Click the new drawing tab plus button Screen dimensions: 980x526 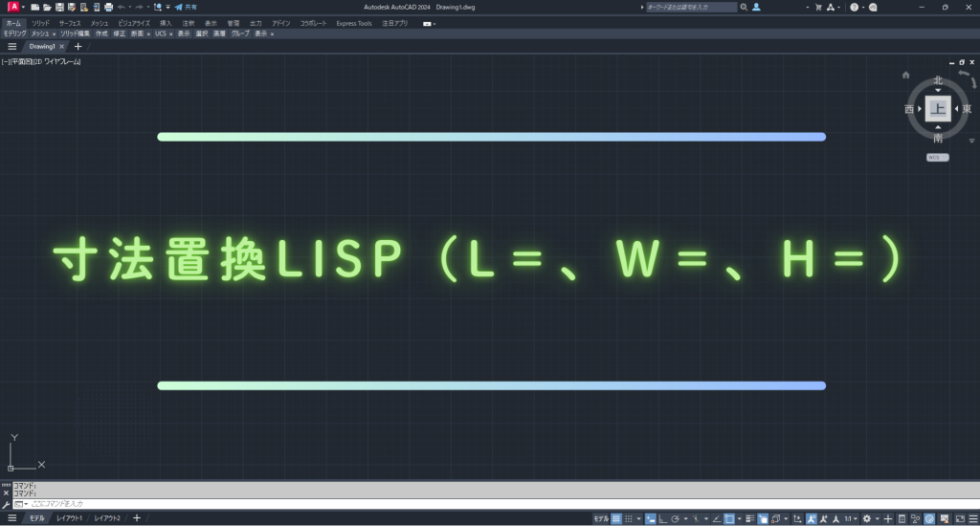78,46
